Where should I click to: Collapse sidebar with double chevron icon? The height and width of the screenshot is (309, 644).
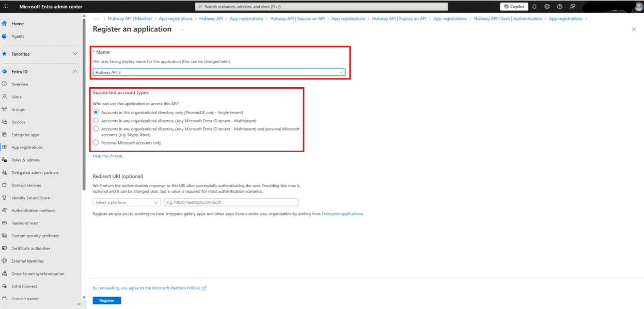[79, 304]
